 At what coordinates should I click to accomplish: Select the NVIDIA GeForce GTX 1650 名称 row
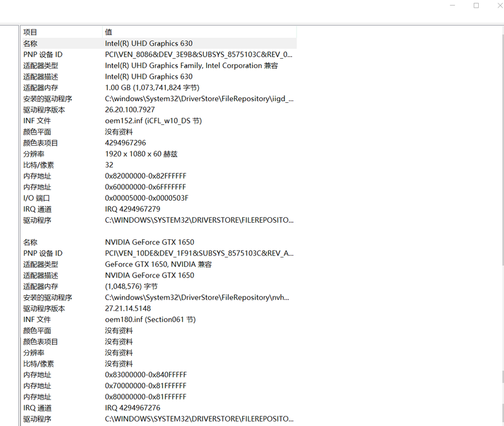[x=149, y=242]
